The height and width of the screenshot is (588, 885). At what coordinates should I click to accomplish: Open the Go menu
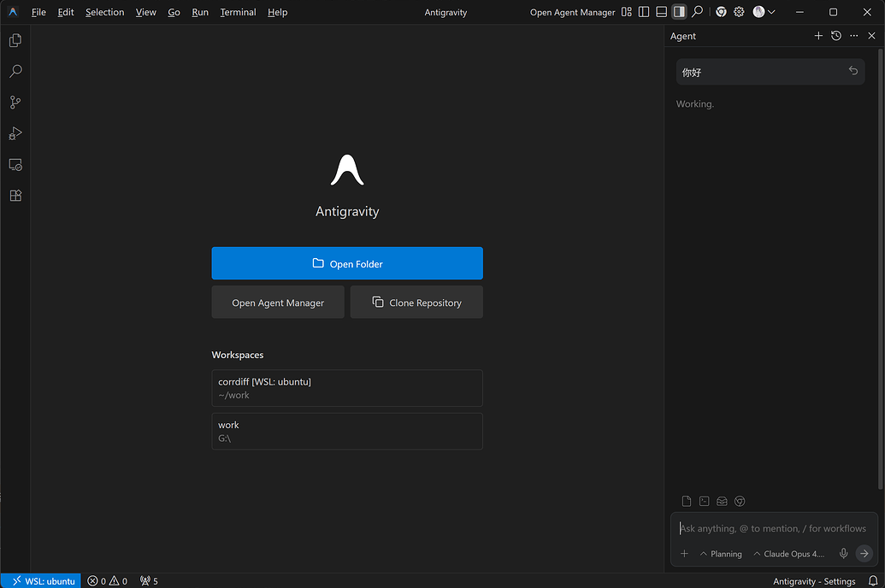point(174,12)
